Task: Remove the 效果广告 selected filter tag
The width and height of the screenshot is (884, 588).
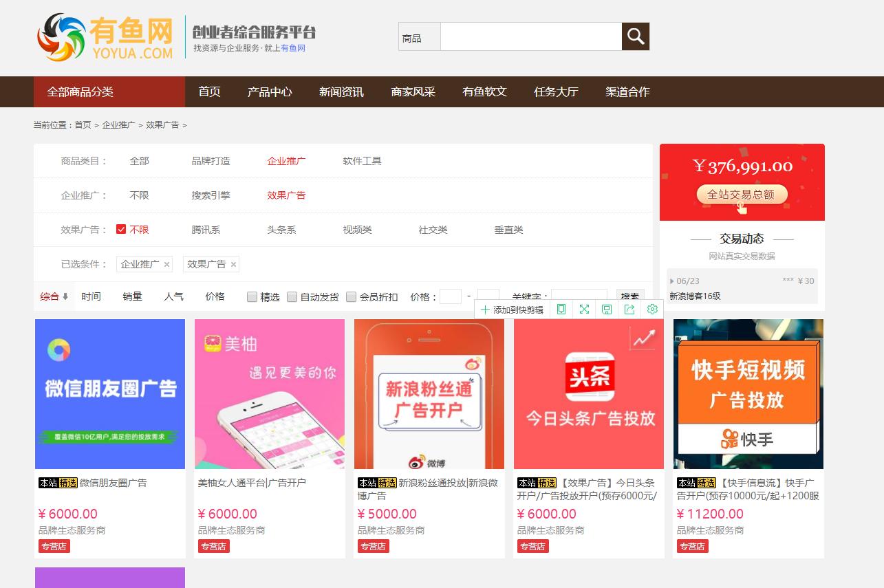Action: [x=234, y=264]
